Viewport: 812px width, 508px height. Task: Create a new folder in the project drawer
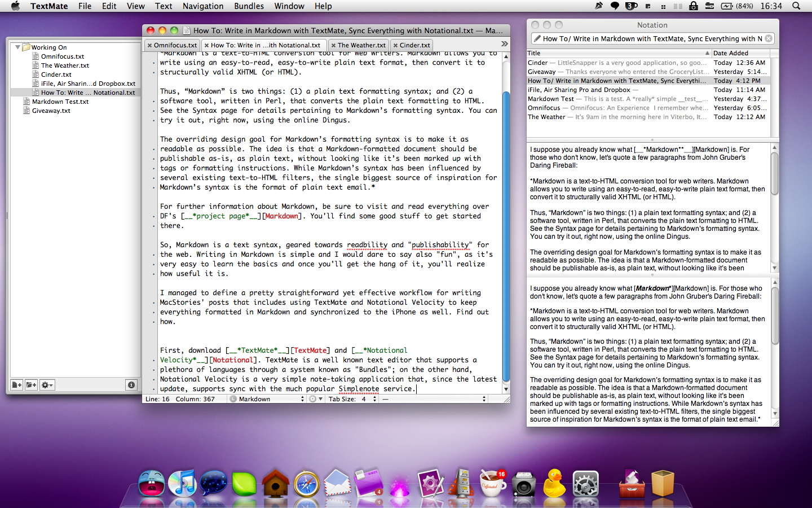[30, 384]
